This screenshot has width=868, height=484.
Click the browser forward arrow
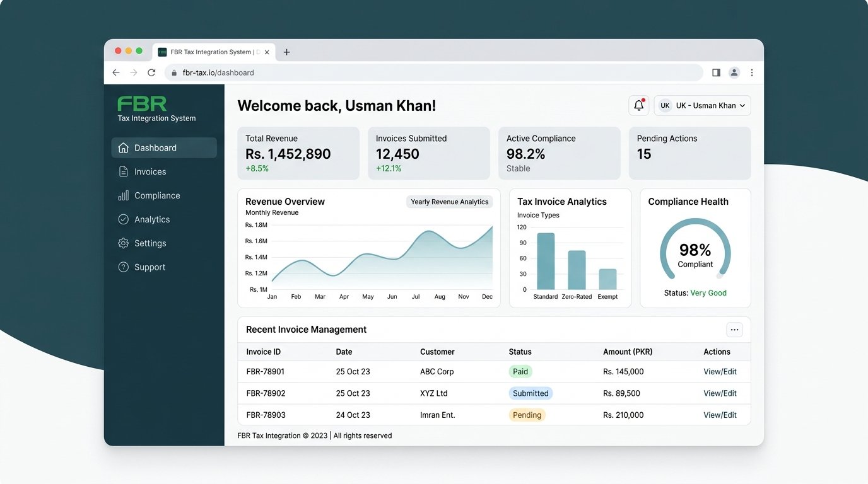coord(134,72)
